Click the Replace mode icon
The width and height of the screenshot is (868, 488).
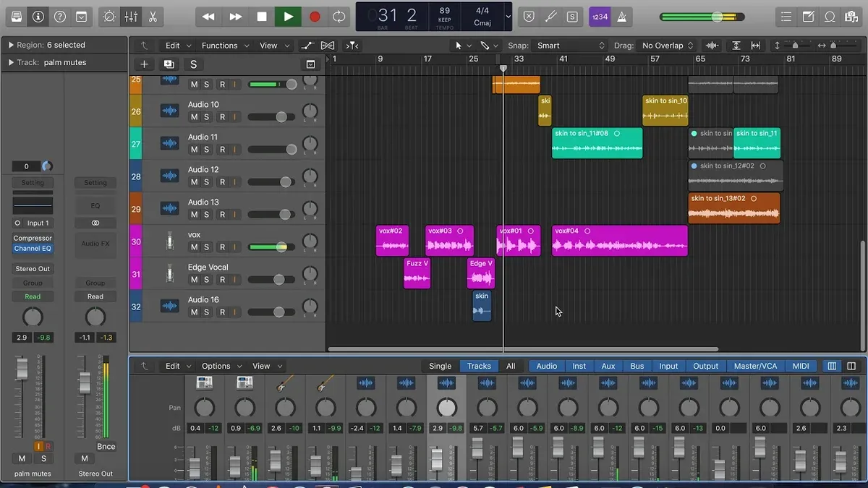[x=529, y=16]
